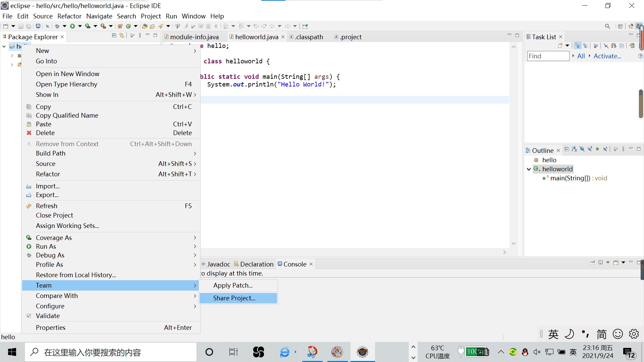Click the Coverage run toolbar icon

tap(88, 26)
